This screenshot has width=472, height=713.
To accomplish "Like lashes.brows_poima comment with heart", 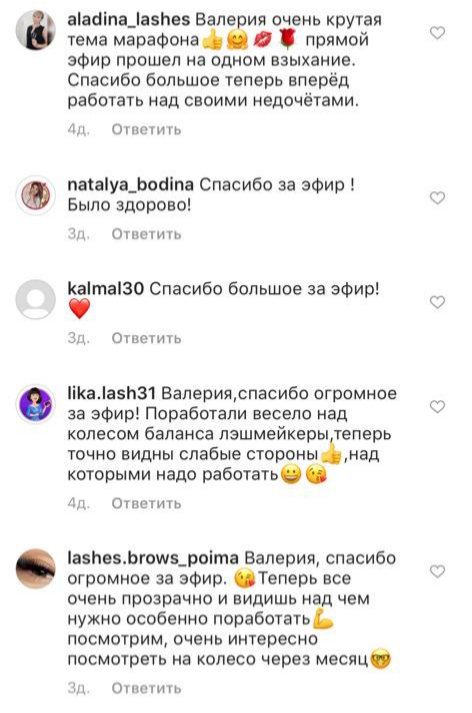I will click(437, 571).
